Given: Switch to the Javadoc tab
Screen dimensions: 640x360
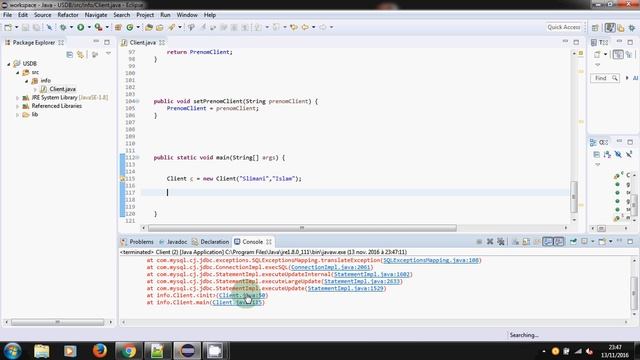Looking at the screenshot, I should pyautogui.click(x=173, y=242).
